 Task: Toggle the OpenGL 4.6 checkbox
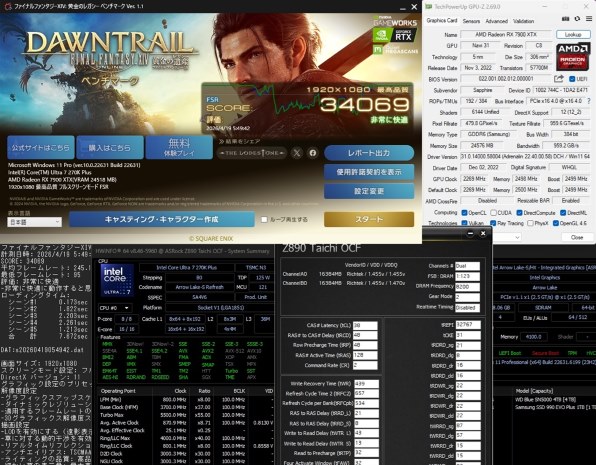pyautogui.click(x=555, y=223)
